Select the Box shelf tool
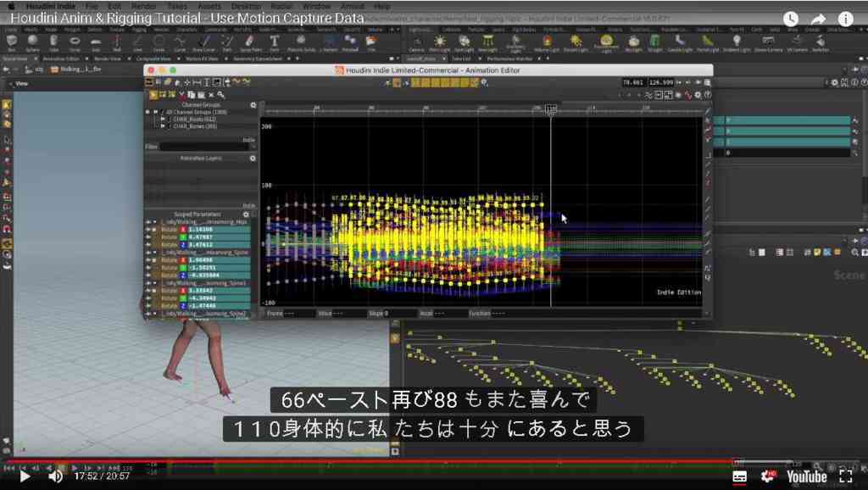 click(x=12, y=42)
